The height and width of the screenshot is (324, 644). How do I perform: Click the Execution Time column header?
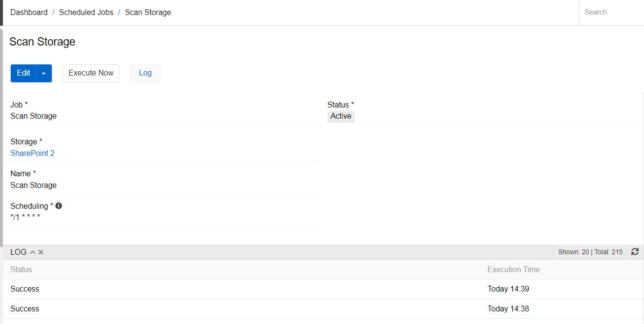click(513, 269)
